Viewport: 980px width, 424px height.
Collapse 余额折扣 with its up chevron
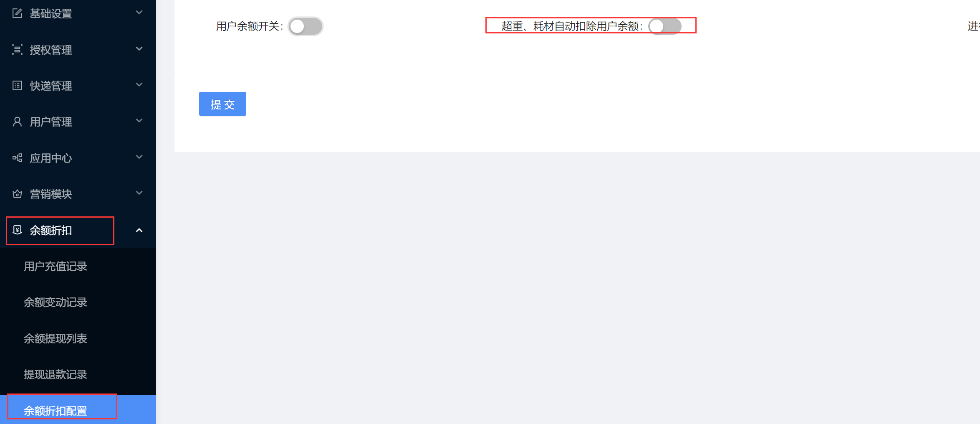(x=139, y=230)
